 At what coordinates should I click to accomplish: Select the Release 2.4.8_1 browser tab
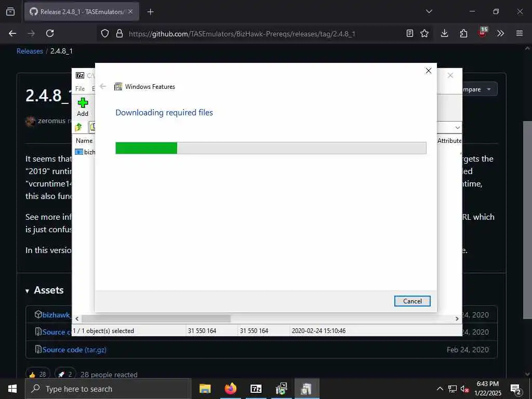pyautogui.click(x=82, y=12)
